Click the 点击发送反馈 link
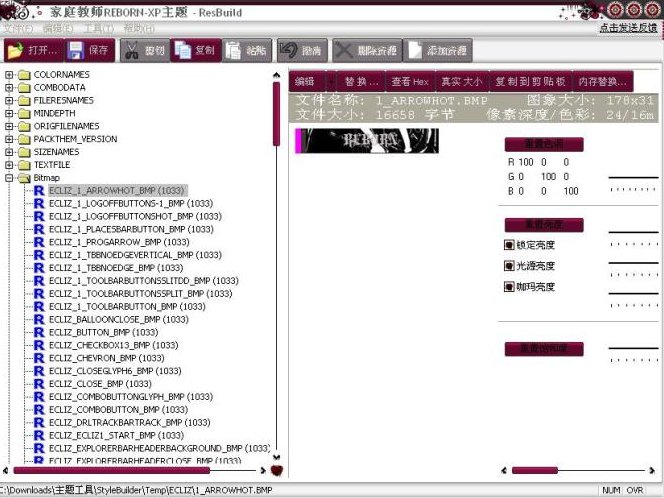Viewport: 664px width, 498px height. tap(628, 28)
